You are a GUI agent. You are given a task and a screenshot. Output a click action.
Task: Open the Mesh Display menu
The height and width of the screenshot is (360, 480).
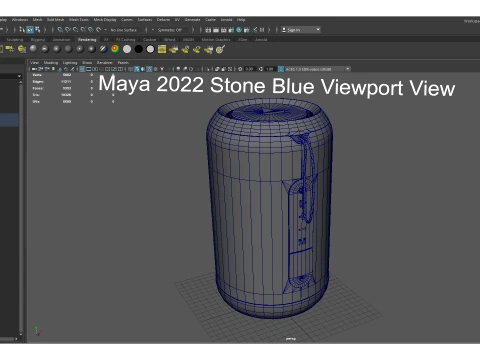tap(105, 20)
